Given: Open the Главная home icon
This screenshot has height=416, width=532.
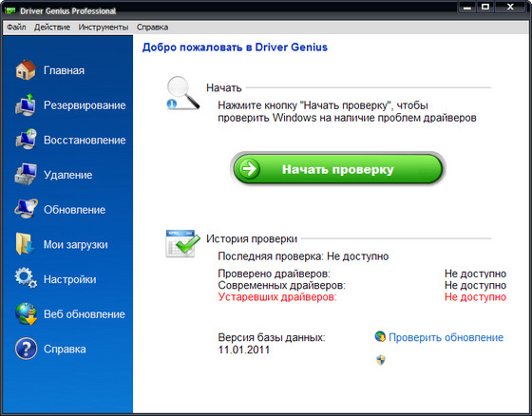Looking at the screenshot, I should (26, 70).
